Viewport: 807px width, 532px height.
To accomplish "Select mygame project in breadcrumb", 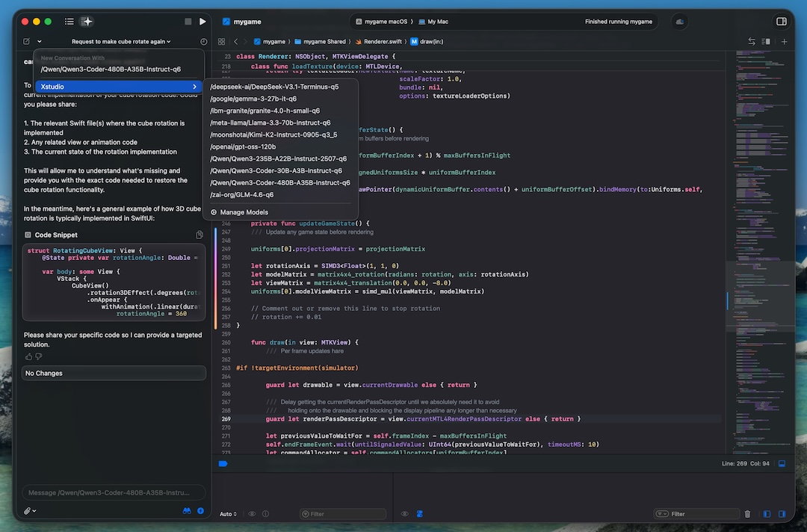I will tap(270, 42).
